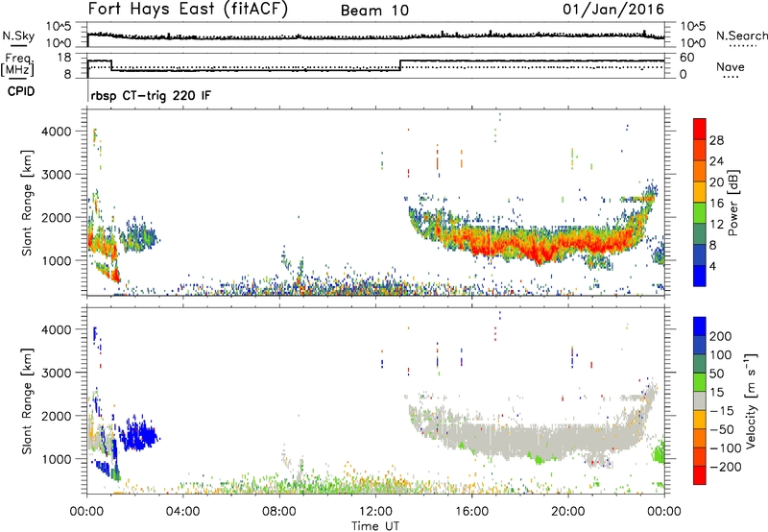Click the "04:00" time axis label

[183, 512]
